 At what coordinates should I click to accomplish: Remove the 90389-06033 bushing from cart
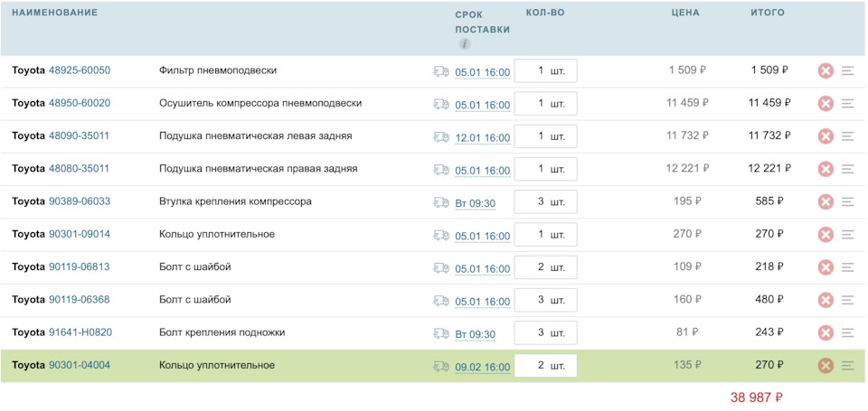tap(826, 202)
